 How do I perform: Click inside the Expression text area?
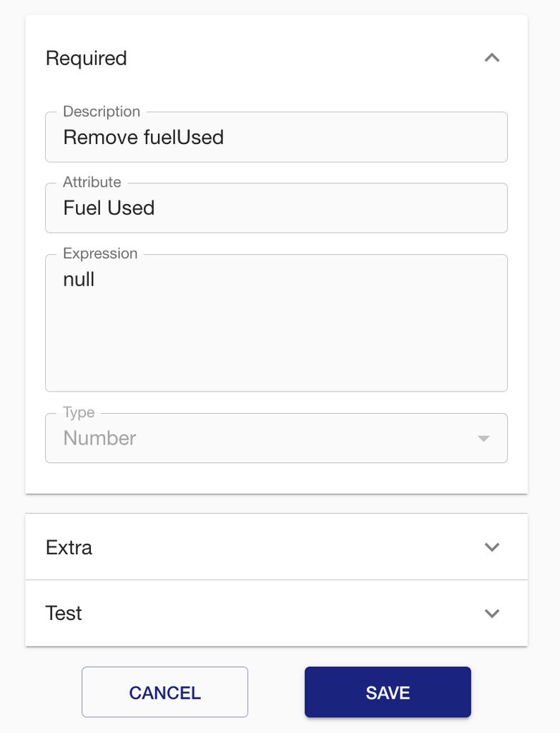tap(275, 322)
